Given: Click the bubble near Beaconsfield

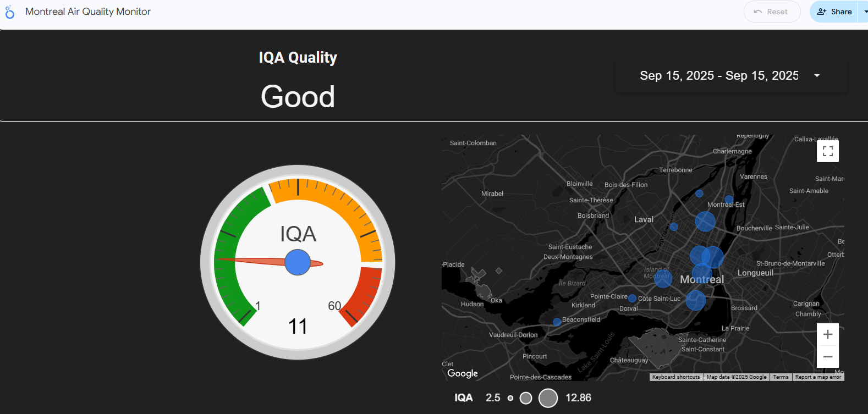Looking at the screenshot, I should pyautogui.click(x=557, y=322).
